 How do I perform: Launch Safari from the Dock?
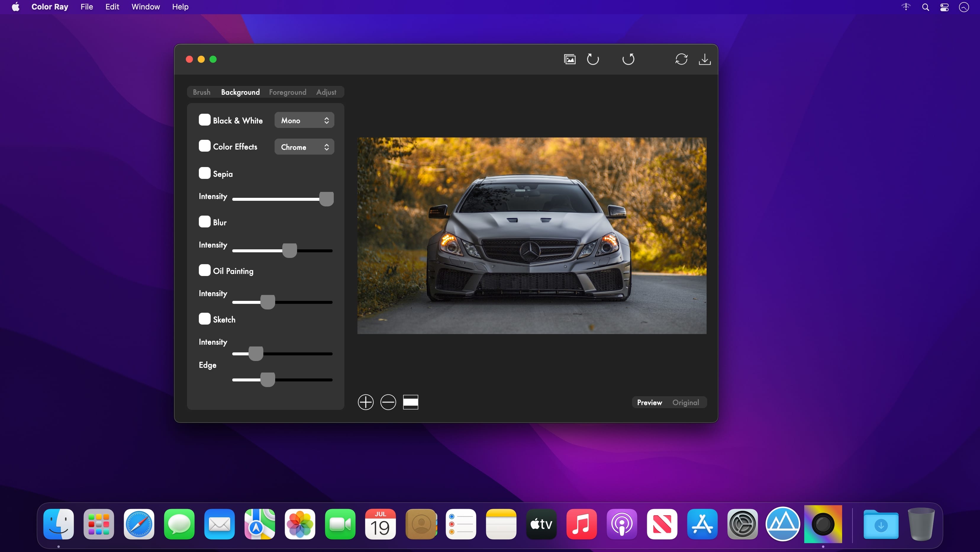tap(139, 524)
